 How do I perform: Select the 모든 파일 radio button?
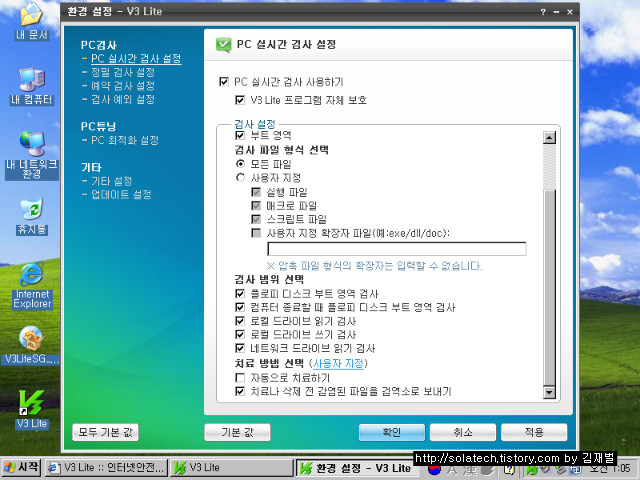pyautogui.click(x=240, y=164)
